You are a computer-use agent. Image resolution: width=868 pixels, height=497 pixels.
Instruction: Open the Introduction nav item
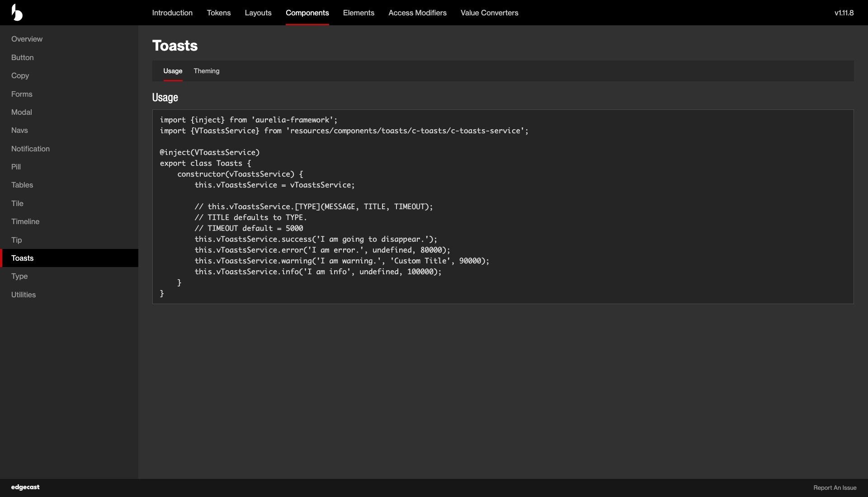coord(172,13)
